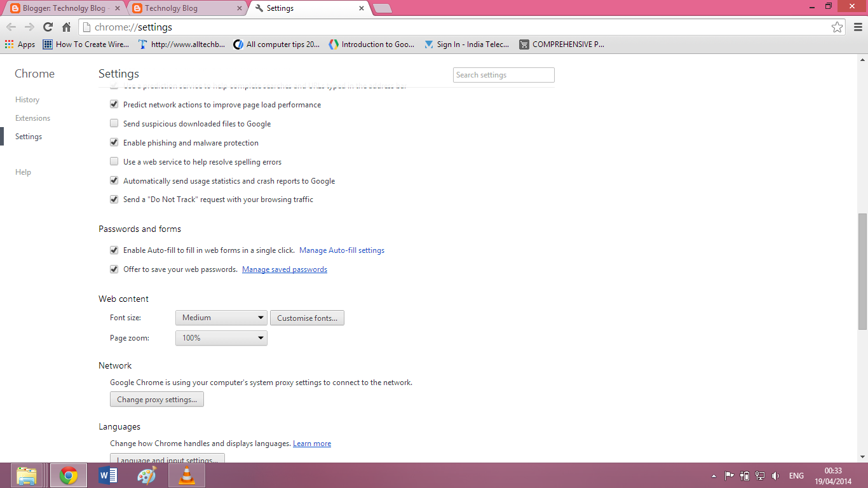Click the 'Web content' section heading
868x488 pixels.
coord(124,299)
